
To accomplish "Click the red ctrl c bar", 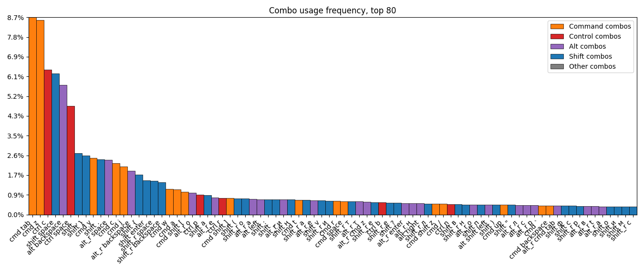I will pyautogui.click(x=48, y=142).
